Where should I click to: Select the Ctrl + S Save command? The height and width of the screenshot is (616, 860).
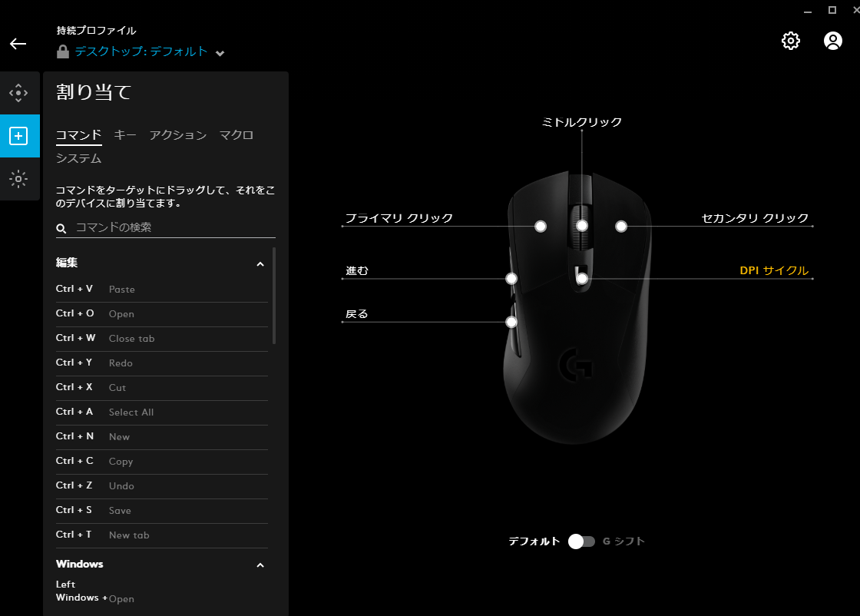[x=162, y=511]
